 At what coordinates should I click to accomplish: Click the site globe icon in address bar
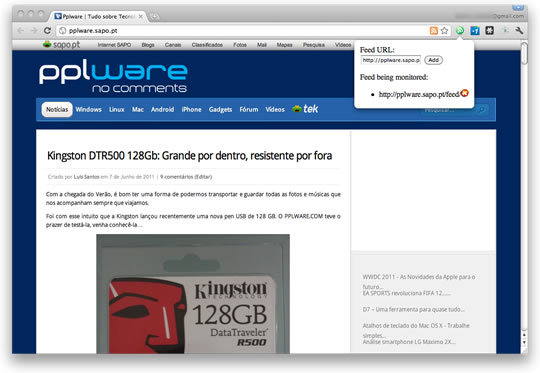click(x=62, y=31)
